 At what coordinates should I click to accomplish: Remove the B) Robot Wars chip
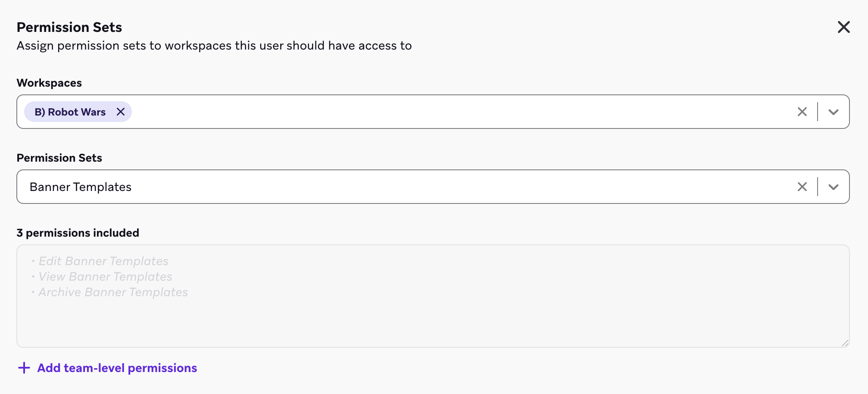121,112
